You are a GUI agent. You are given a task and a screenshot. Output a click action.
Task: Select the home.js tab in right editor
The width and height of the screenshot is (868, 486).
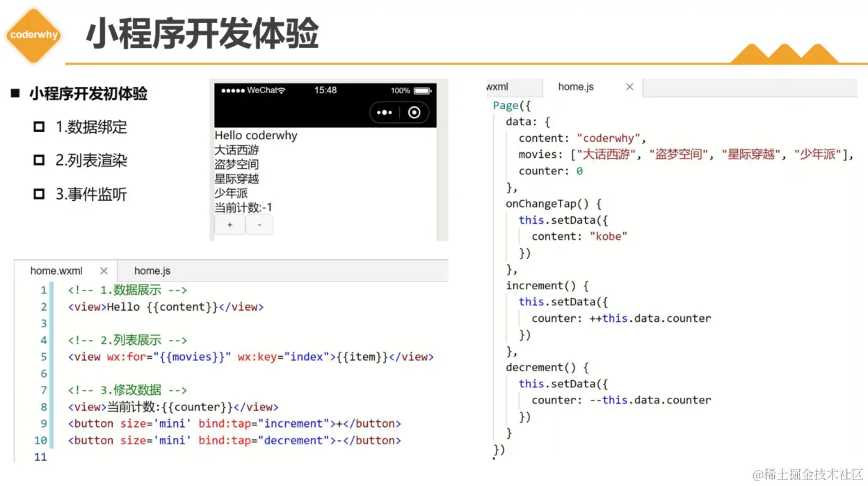point(576,87)
